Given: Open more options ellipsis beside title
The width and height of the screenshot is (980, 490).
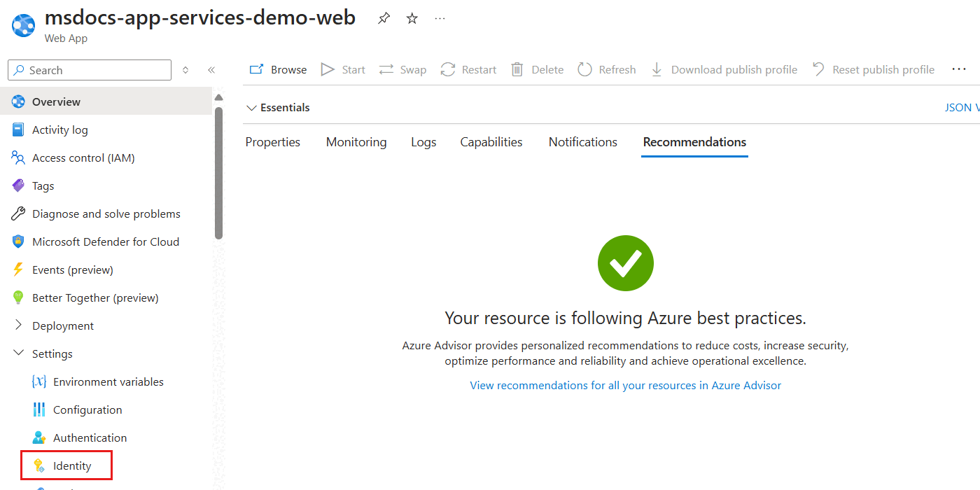Looking at the screenshot, I should pyautogui.click(x=440, y=19).
